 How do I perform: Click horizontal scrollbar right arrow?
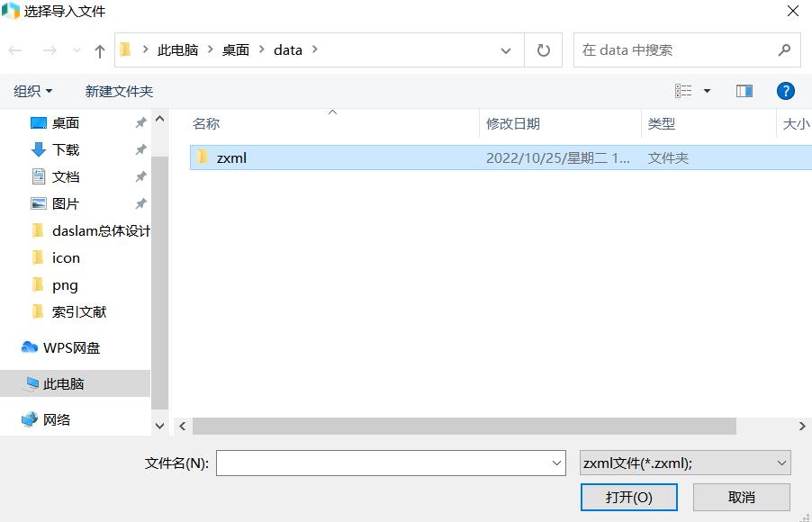point(801,427)
